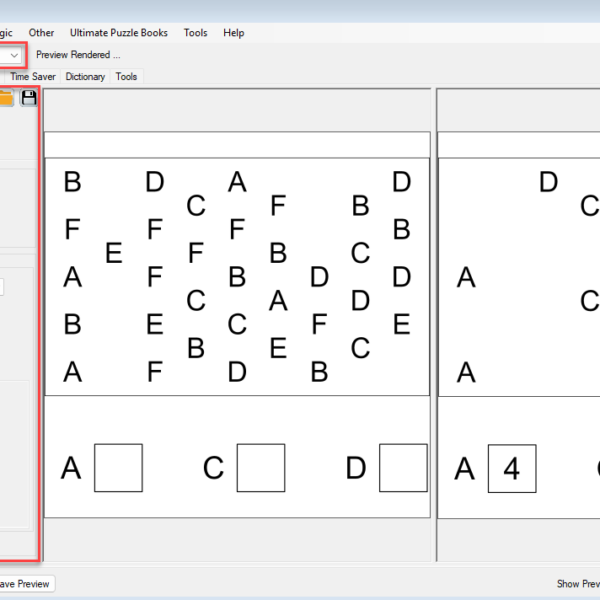
Task: Click the Preview Rendered status text
Action: point(78,55)
